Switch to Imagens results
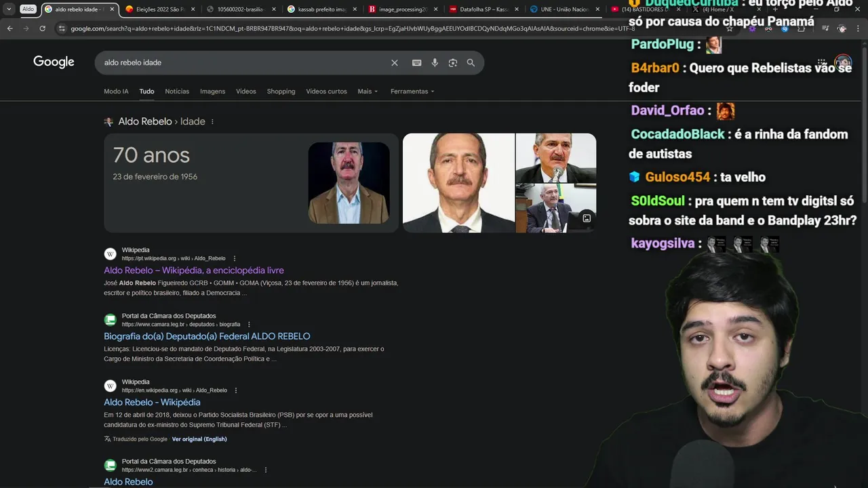Image resolution: width=868 pixels, height=488 pixels. point(212,91)
